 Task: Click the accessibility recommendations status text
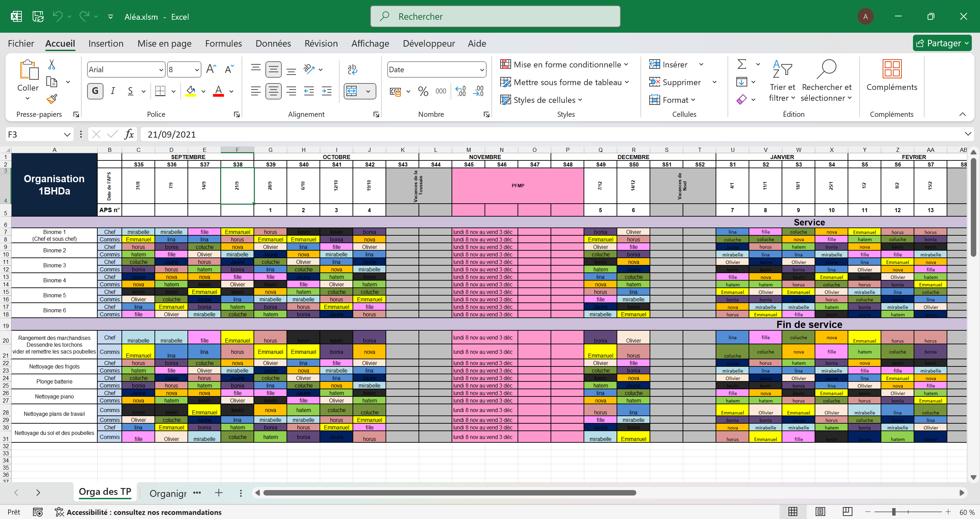pos(144,512)
